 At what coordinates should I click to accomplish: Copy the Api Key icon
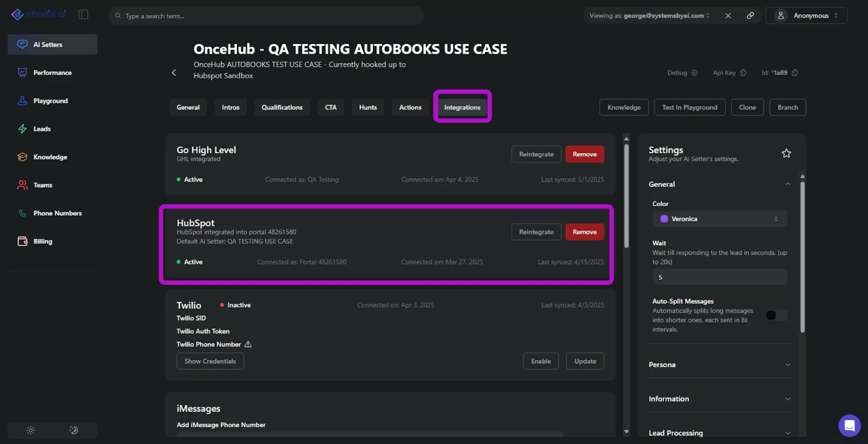(743, 73)
